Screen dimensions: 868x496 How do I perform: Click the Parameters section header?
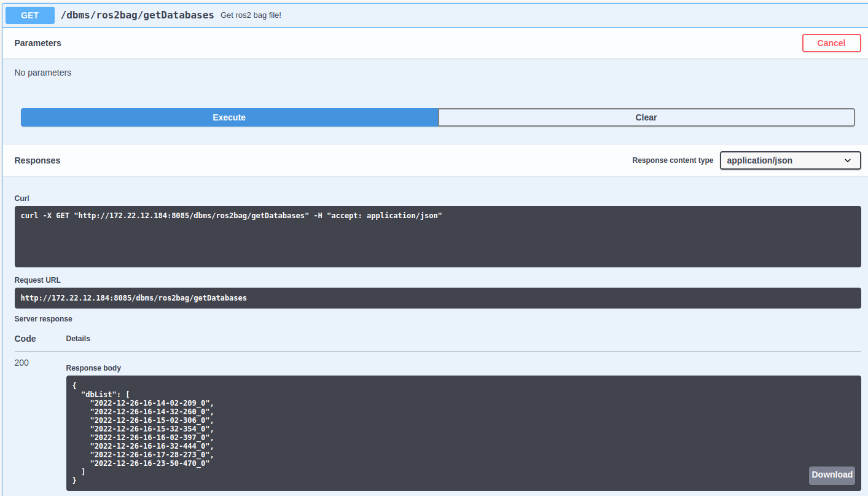click(37, 43)
